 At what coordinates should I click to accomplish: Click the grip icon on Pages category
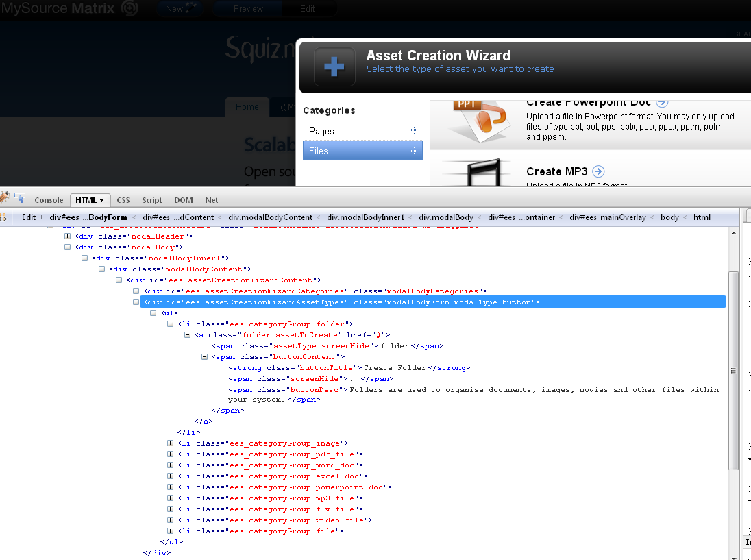pos(414,131)
